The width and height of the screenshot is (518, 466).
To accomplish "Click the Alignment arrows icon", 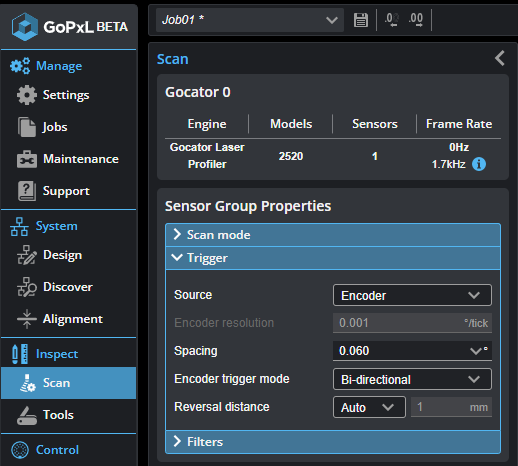I will (27, 319).
